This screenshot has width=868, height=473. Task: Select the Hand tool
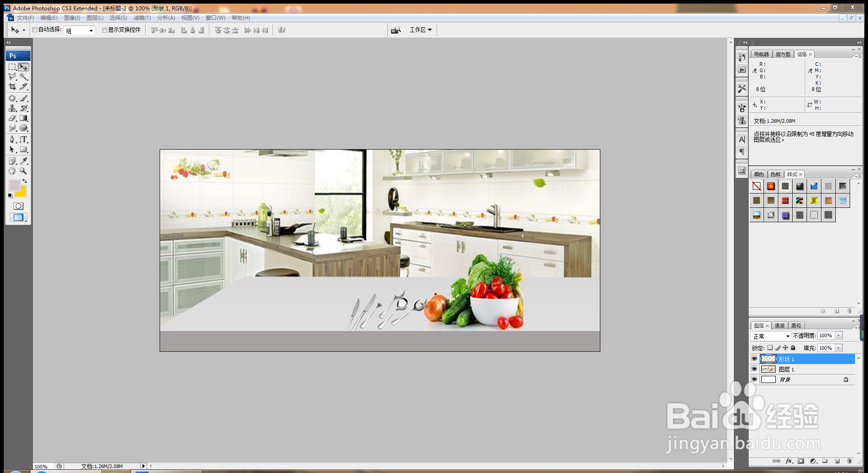(13, 171)
